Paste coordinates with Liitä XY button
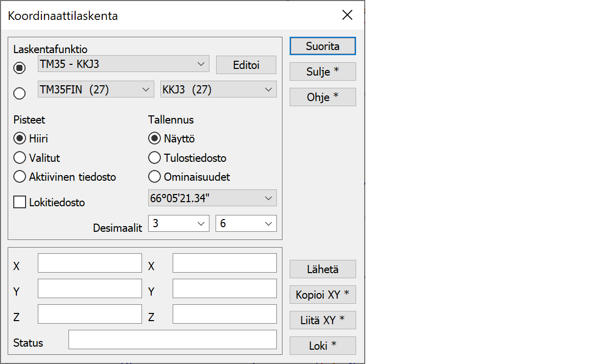The height and width of the screenshot is (364, 613). [322, 320]
